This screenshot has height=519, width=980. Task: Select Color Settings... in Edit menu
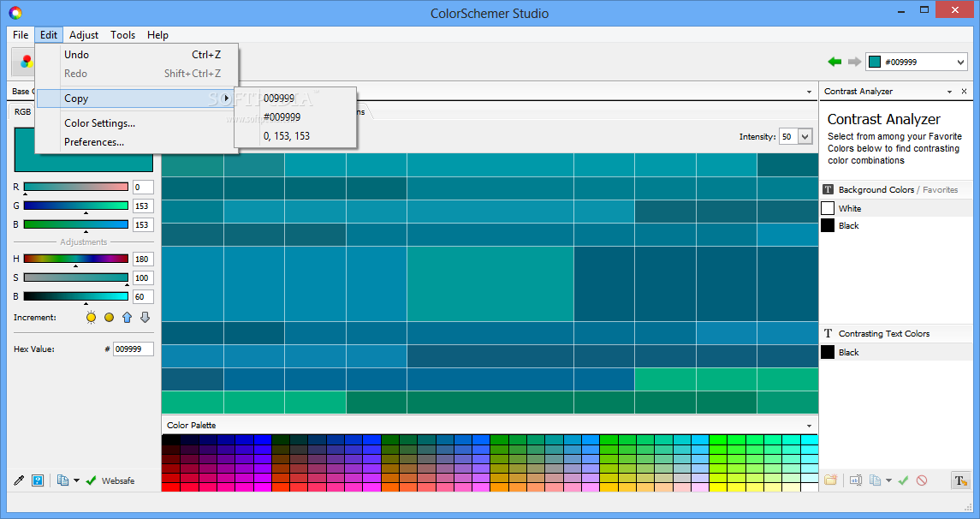[x=138, y=123]
